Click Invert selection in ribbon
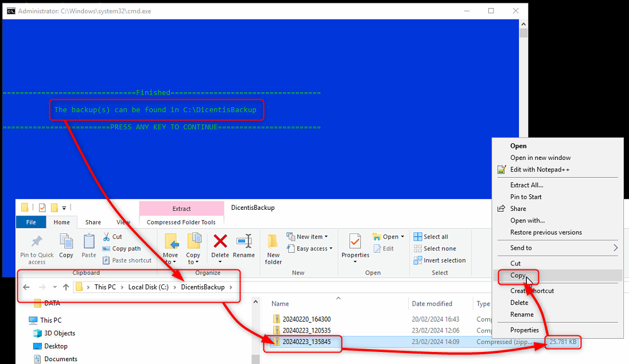Viewport: 629px width, 364px height. point(440,260)
